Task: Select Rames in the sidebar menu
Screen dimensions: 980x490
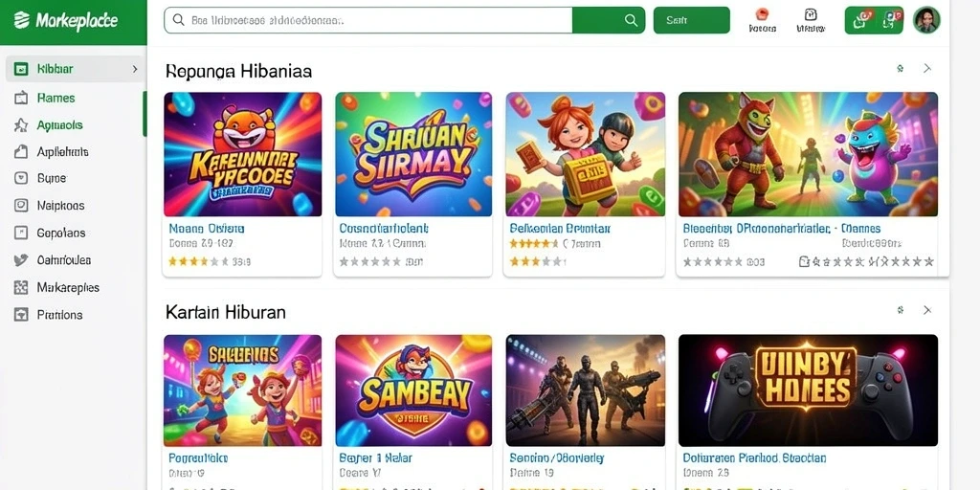Action: (x=56, y=99)
